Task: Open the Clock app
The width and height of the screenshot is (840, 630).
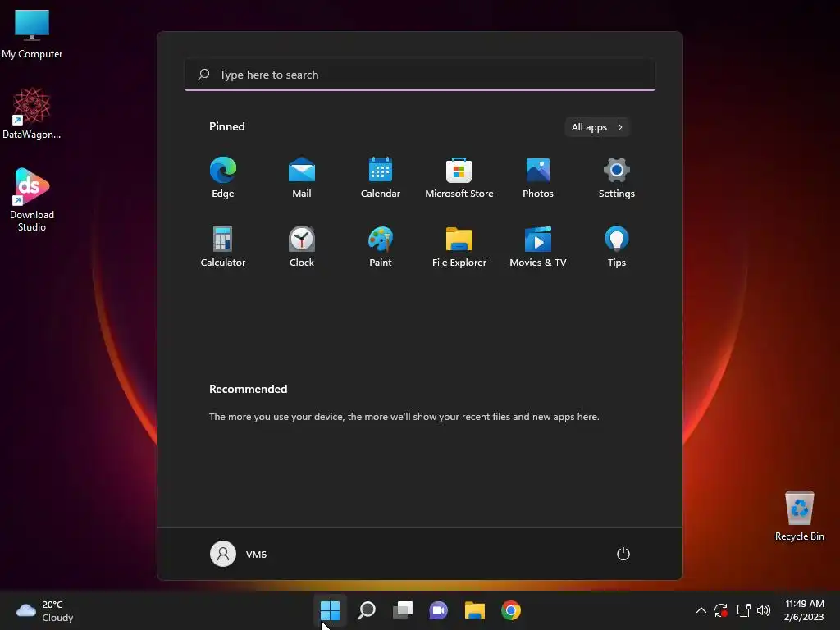Action: pyautogui.click(x=302, y=246)
